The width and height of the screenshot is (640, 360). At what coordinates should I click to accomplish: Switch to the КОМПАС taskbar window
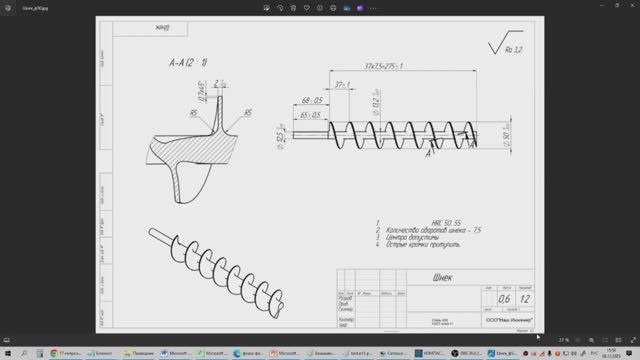tap(430, 353)
